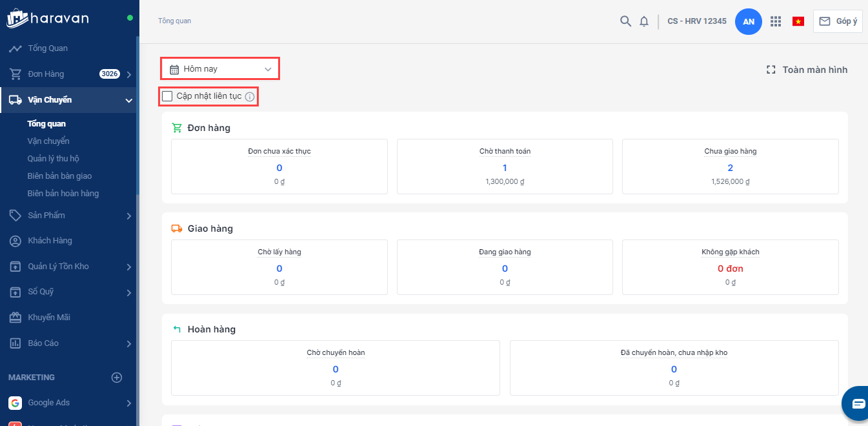This screenshot has height=426, width=868.
Task: Select Khách Hàng in sidebar
Action: 50,241
